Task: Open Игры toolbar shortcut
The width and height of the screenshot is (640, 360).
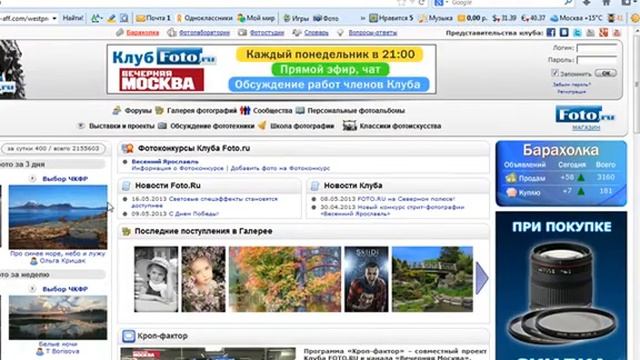Action: coord(296,18)
